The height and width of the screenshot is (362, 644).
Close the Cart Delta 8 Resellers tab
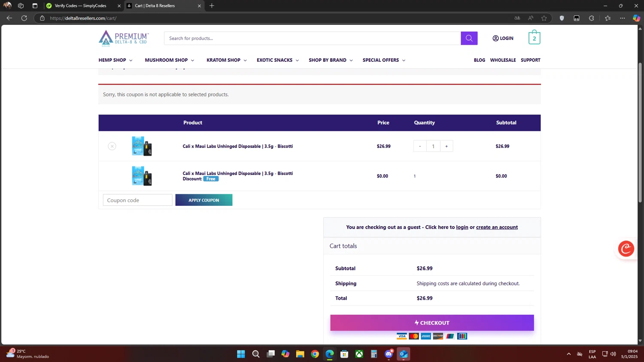pos(199,6)
